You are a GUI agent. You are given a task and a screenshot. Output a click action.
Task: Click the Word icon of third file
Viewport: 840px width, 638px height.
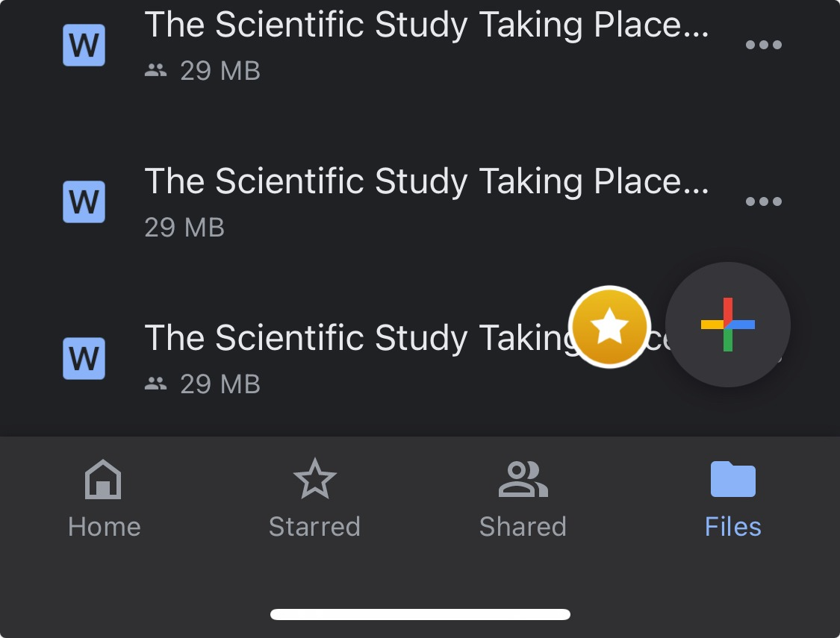(84, 359)
